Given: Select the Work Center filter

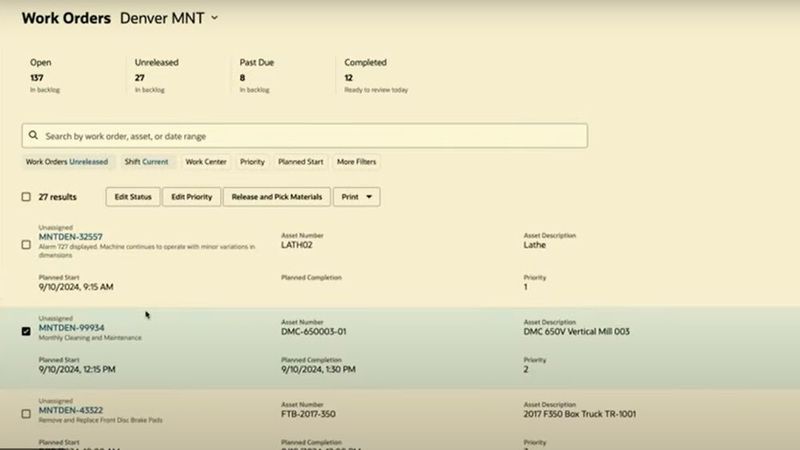Looking at the screenshot, I should [x=206, y=161].
